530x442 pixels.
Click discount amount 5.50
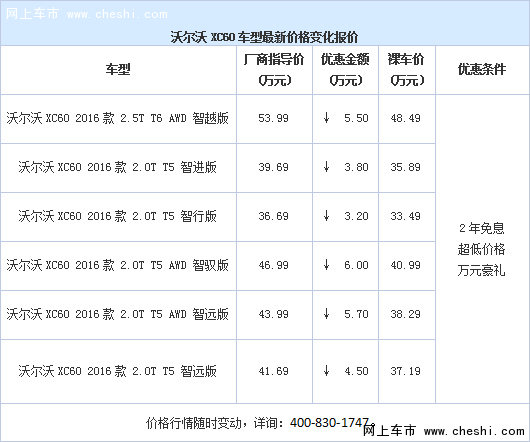(356, 118)
